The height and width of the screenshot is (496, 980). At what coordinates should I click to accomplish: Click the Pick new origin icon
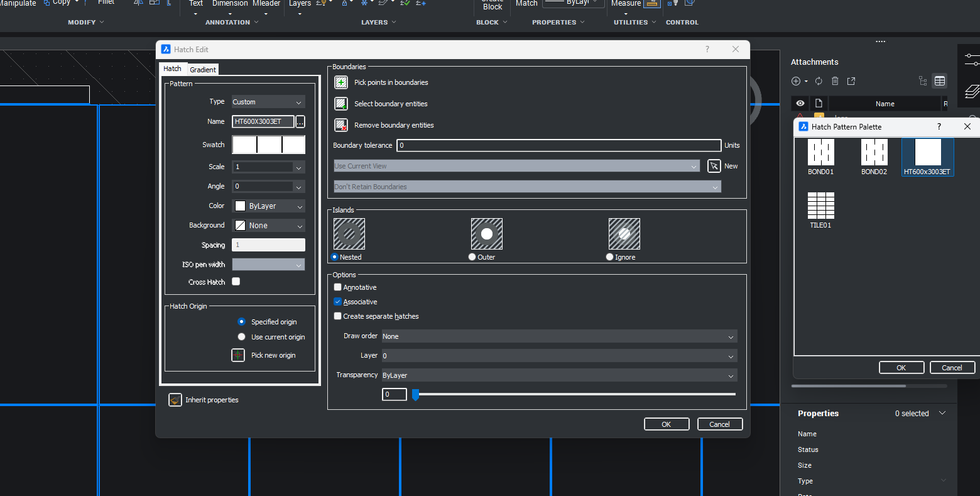pyautogui.click(x=238, y=355)
